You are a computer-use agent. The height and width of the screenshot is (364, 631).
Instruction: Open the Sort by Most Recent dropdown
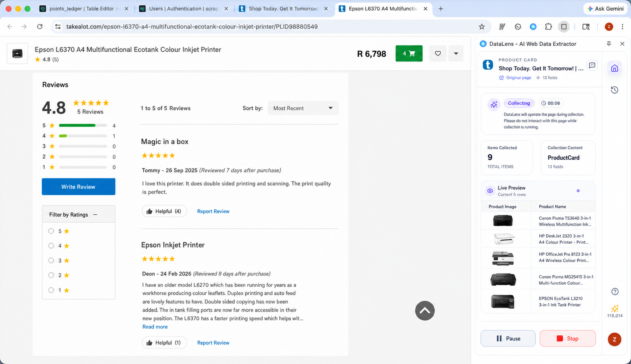[x=303, y=108]
